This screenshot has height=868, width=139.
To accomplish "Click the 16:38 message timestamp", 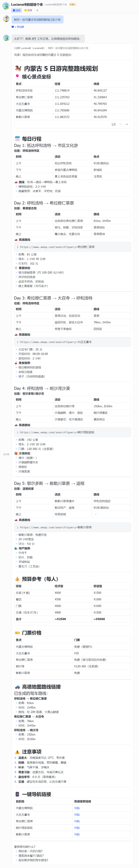I will [6, 454].
